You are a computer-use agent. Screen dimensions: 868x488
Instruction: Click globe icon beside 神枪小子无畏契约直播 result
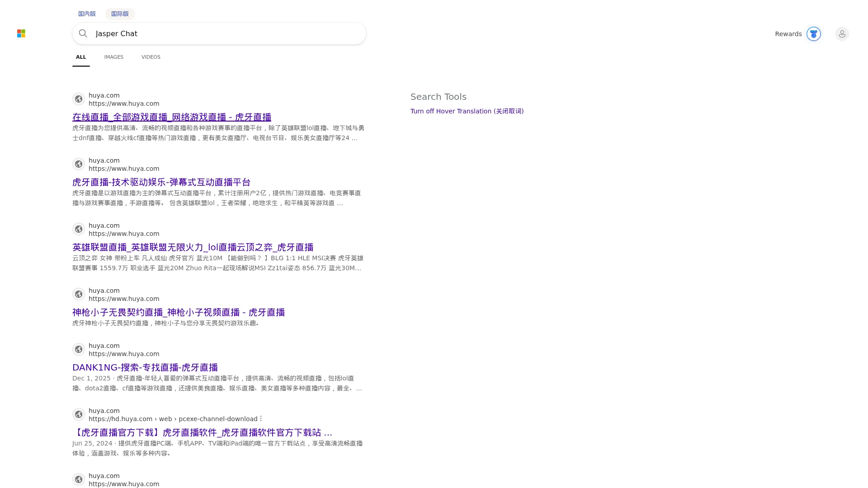(x=79, y=294)
